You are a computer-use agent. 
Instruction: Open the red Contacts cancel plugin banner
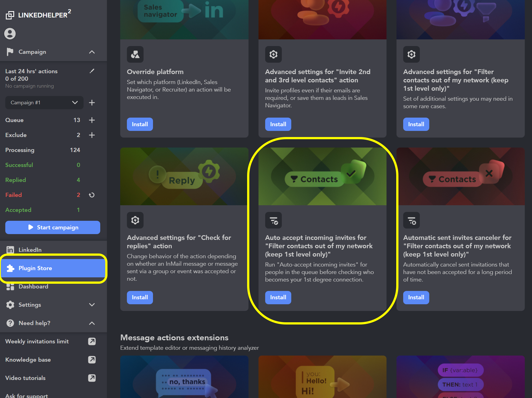[x=461, y=176]
